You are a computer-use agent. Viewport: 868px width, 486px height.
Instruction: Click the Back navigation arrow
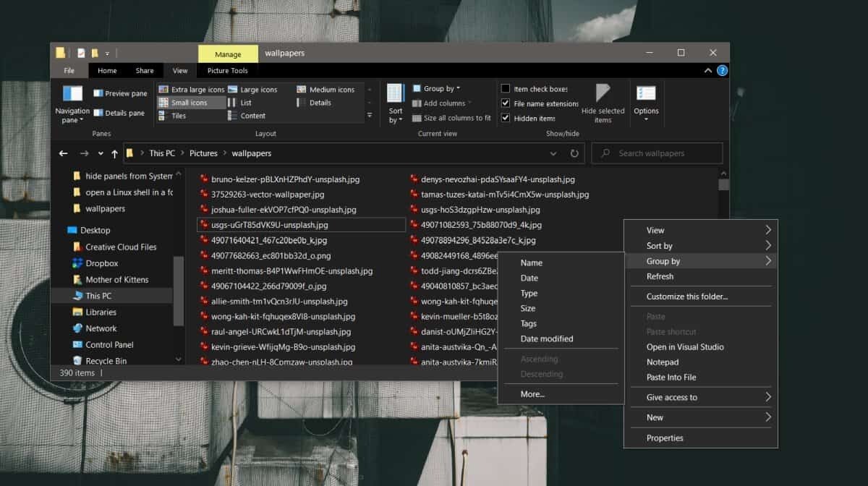tap(64, 153)
